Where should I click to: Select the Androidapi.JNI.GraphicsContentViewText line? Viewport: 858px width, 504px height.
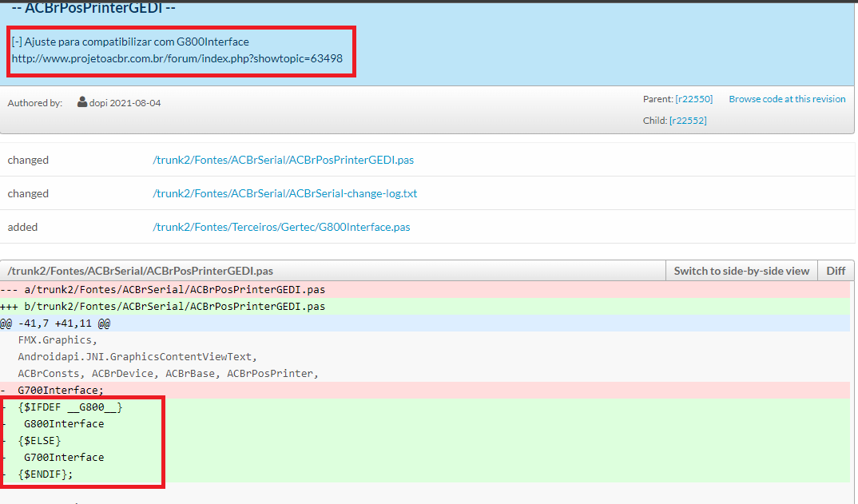(425, 357)
